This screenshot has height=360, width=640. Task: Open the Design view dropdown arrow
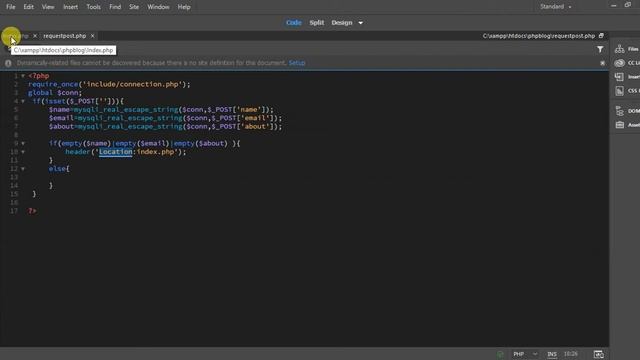[360, 23]
